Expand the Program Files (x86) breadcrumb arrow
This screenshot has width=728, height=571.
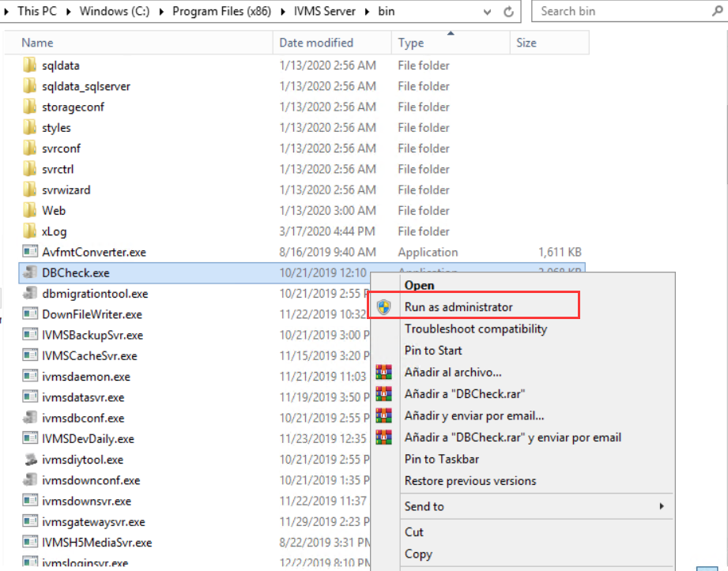click(x=283, y=12)
